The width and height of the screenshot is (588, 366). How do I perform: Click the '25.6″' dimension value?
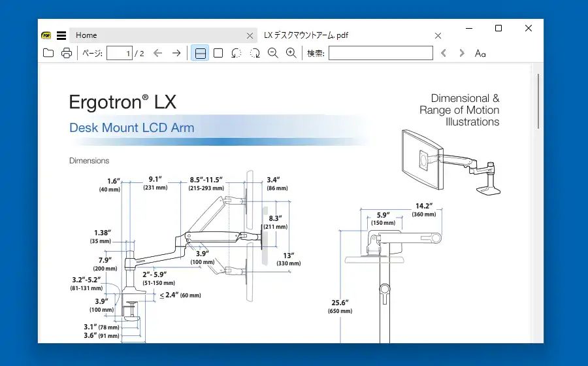click(340, 303)
